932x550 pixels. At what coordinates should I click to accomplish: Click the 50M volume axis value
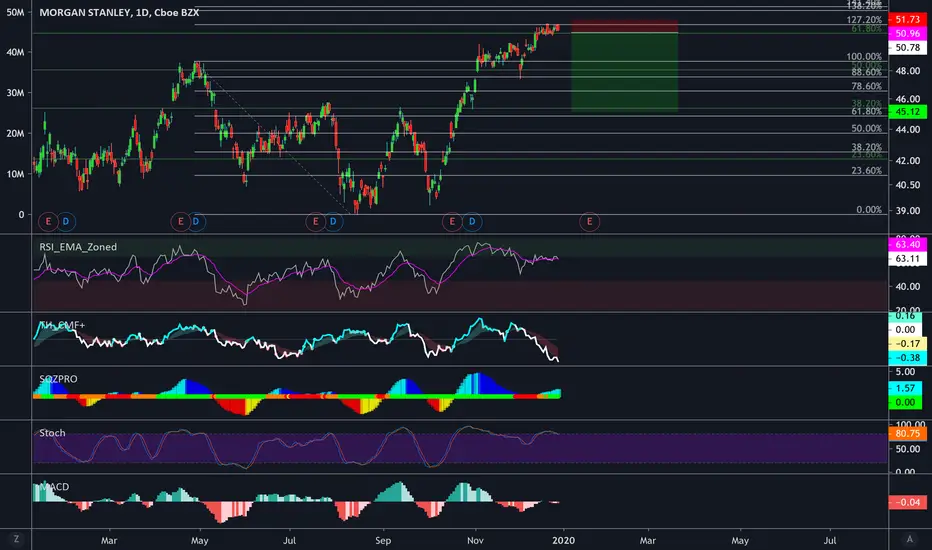point(15,12)
